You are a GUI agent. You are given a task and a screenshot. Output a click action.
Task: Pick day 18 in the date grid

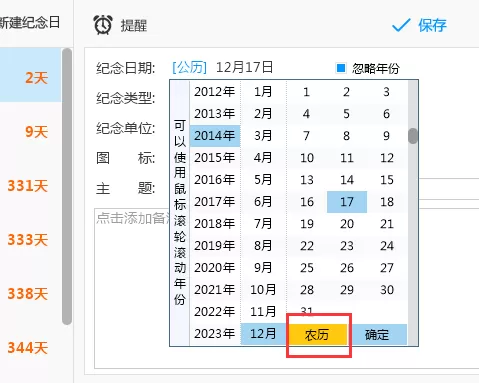pyautogui.click(x=387, y=202)
